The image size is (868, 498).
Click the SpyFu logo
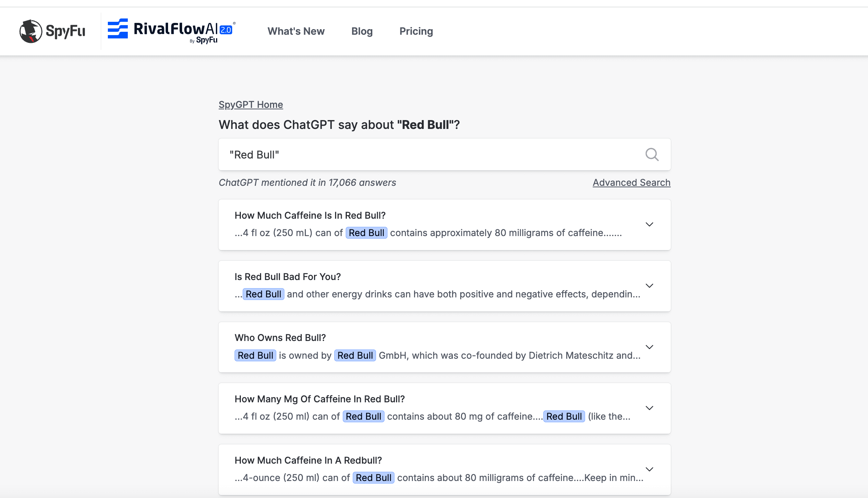coord(52,31)
